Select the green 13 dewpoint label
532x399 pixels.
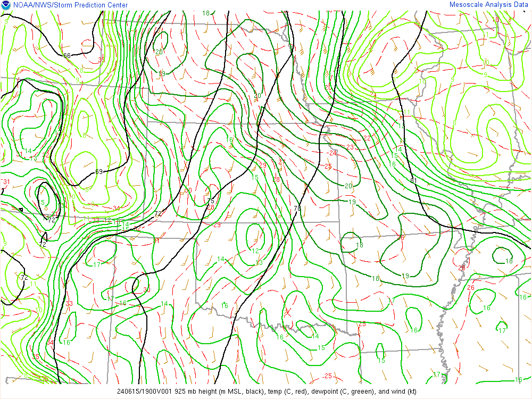click(x=259, y=263)
